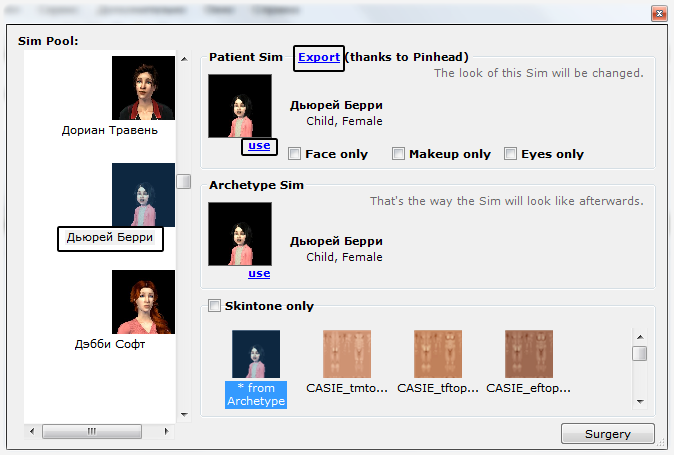
Task: Tick the Eyes only checkbox
Action: [x=511, y=154]
